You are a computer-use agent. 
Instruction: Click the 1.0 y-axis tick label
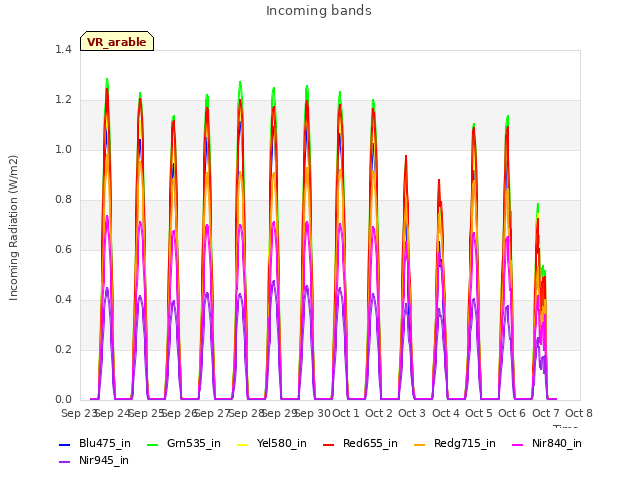pyautogui.click(x=63, y=150)
